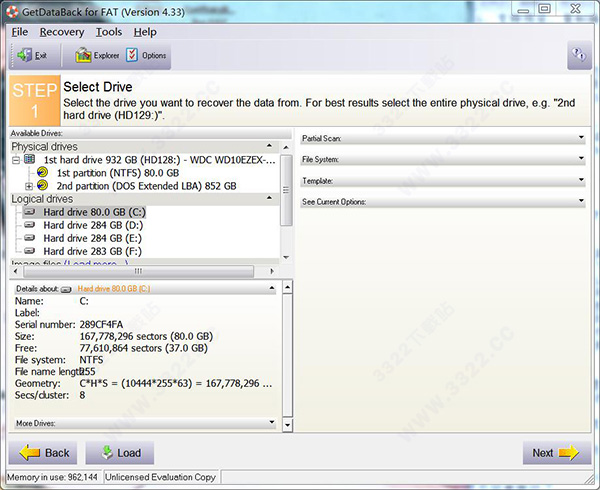Open the Options checklist icon
600x490 pixels.
(x=132, y=55)
